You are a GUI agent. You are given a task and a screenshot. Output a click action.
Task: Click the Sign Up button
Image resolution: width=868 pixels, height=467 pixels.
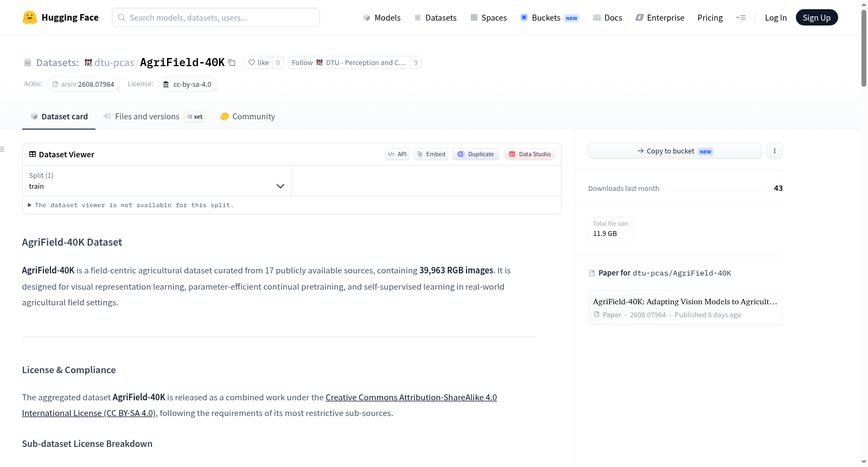tap(816, 17)
